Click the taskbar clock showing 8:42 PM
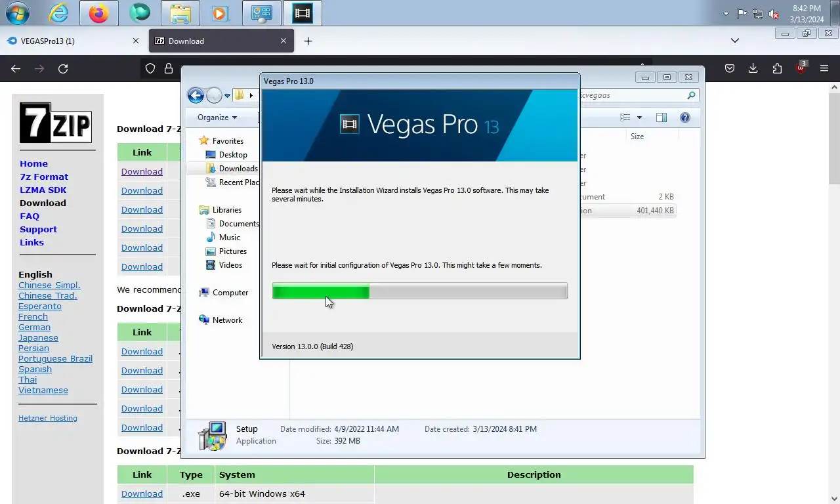Screen dimensions: 840x504 pyautogui.click(x=807, y=14)
